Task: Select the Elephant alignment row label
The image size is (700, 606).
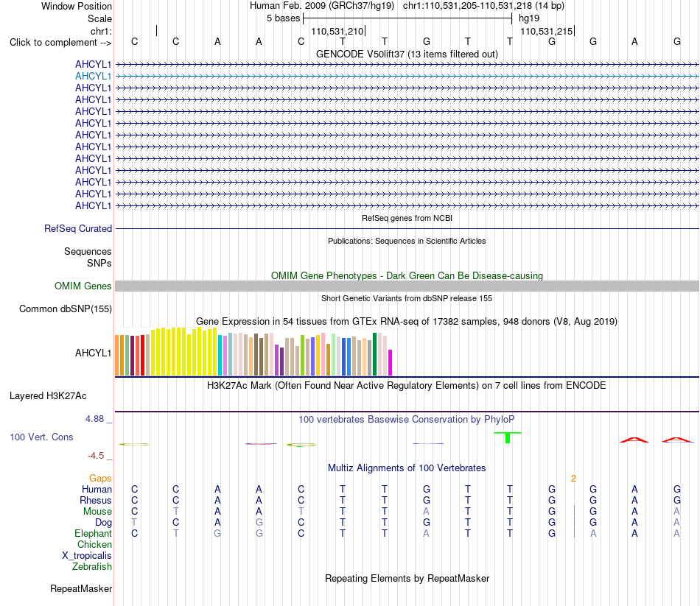Action: coord(93,534)
